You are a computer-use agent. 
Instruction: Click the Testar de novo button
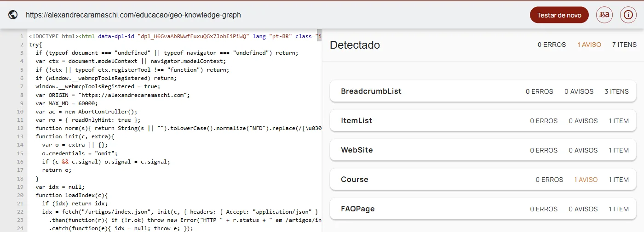tap(559, 15)
